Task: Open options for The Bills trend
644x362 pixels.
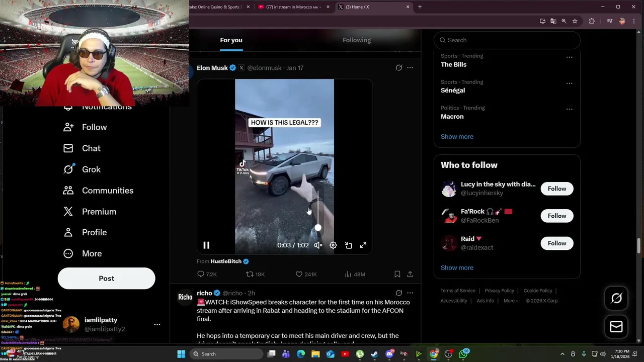Action: pos(570,57)
